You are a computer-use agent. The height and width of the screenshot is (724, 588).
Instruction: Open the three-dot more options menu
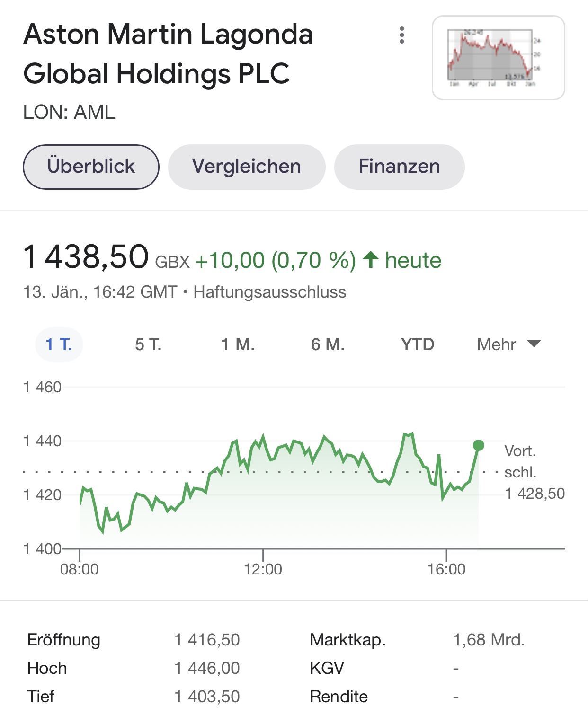[x=402, y=35]
